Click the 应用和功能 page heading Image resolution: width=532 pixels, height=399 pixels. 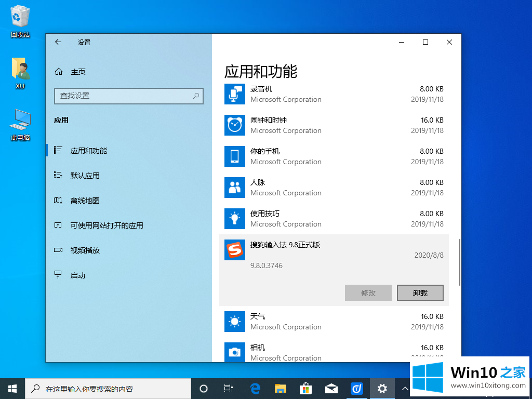pos(261,72)
